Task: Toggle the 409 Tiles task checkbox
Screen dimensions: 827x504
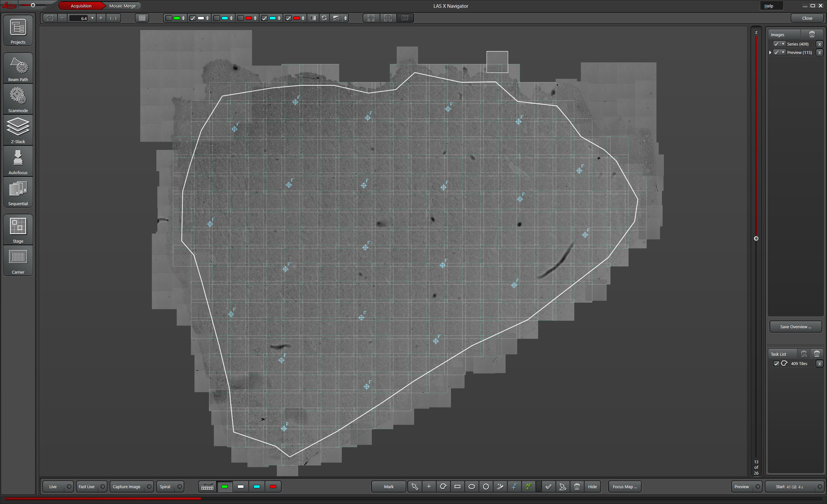Action: pos(776,363)
